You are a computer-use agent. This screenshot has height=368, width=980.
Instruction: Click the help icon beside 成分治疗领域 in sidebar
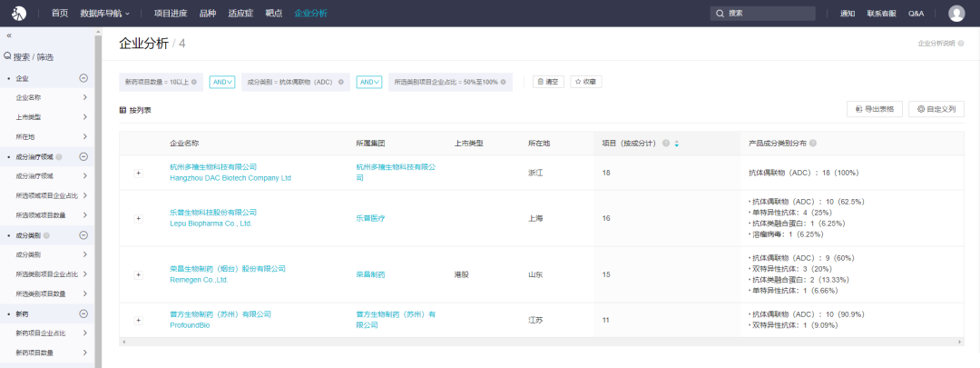pyautogui.click(x=59, y=157)
